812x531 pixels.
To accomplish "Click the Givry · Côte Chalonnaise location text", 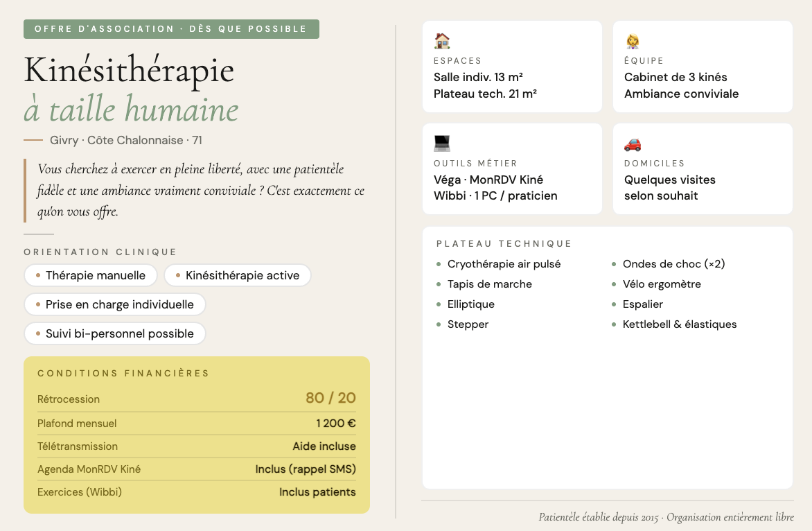I will [x=125, y=140].
